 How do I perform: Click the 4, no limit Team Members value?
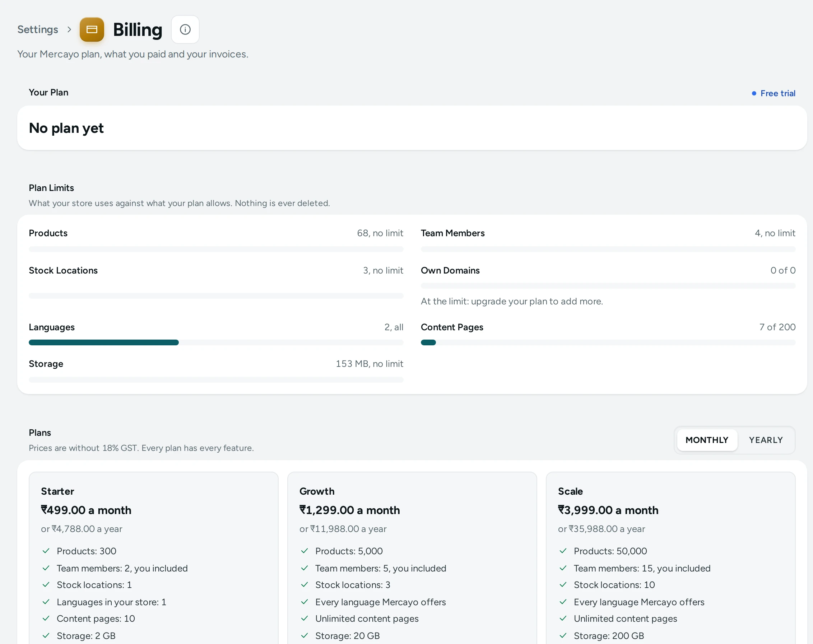(x=775, y=233)
